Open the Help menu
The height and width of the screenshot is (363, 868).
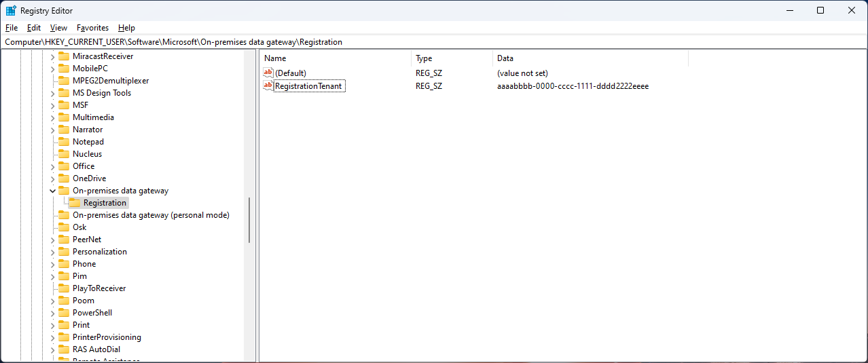tap(126, 28)
